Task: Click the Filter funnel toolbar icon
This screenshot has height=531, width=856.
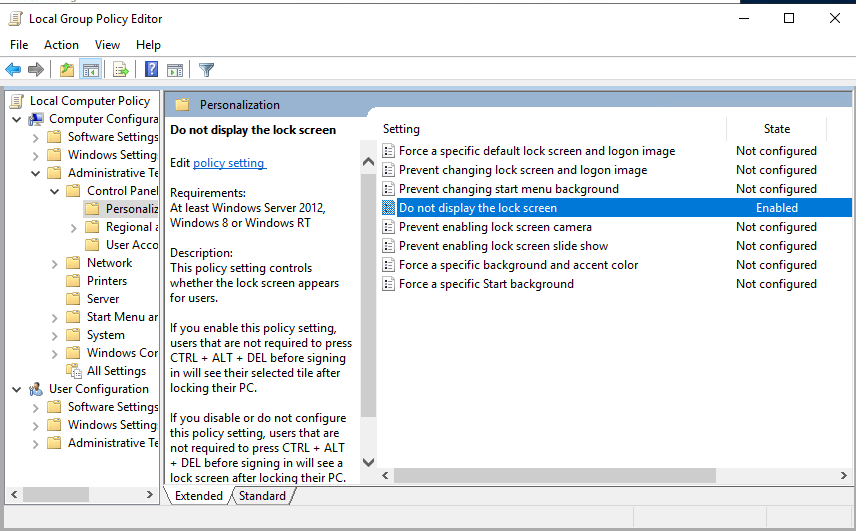Action: [206, 69]
